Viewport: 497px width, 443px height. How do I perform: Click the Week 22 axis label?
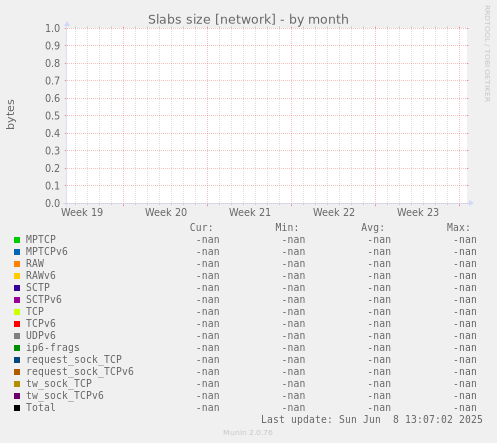coord(334,212)
